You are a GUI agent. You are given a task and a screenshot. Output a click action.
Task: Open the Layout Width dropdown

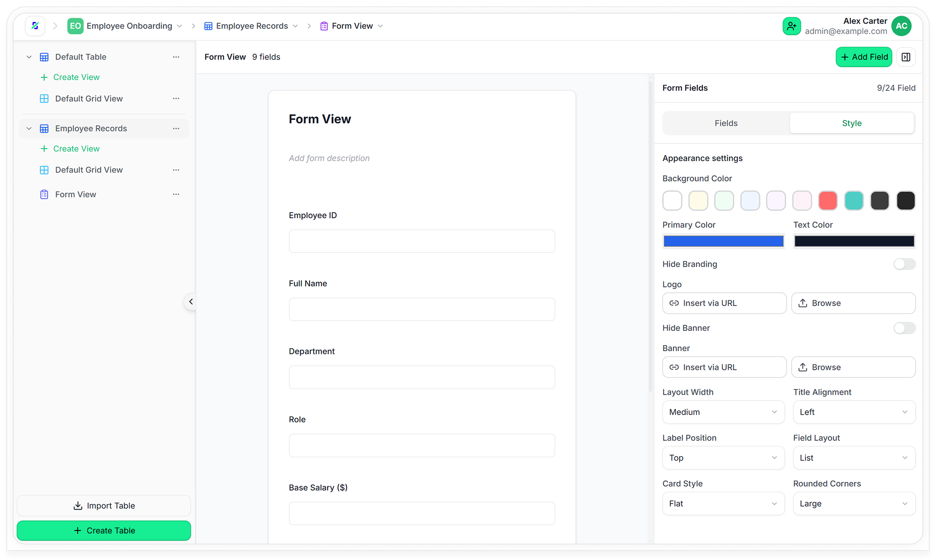coord(723,412)
